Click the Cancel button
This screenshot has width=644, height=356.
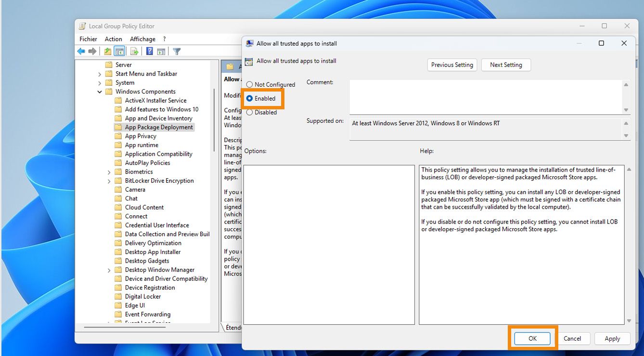(572, 339)
